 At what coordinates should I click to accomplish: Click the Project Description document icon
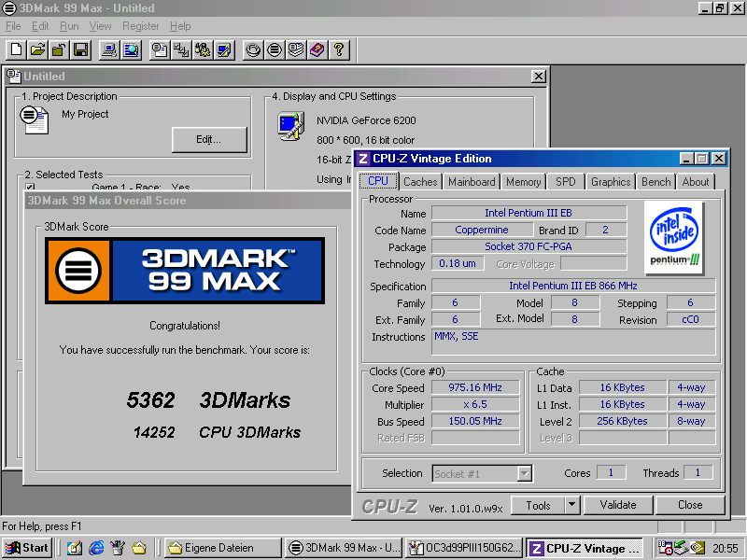[34, 120]
